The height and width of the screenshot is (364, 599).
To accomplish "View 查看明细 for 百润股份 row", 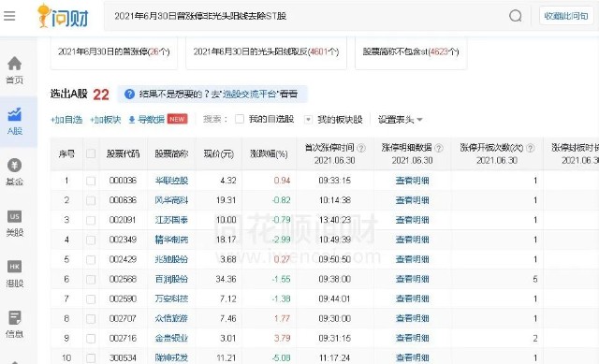I will [412, 279].
